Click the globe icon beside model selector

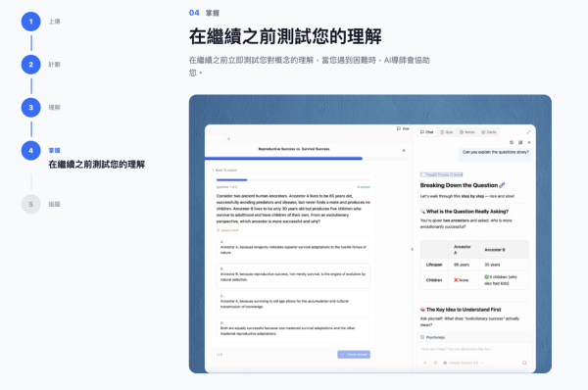pos(435,363)
